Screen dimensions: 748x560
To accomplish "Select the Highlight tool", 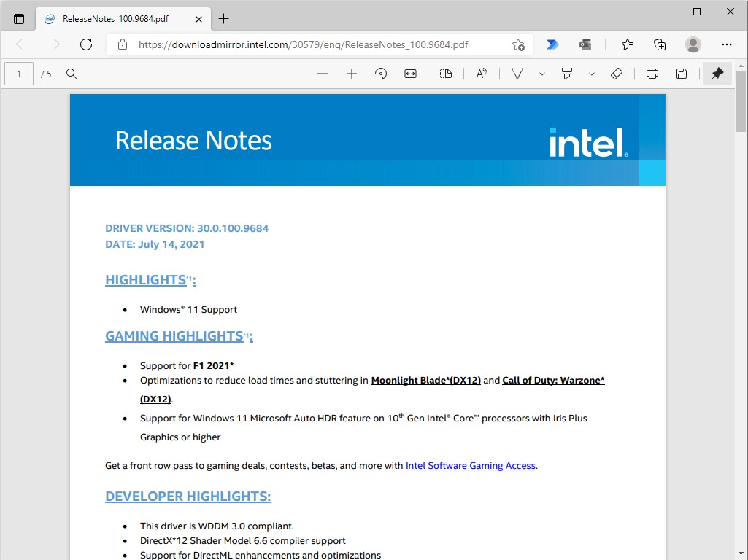I will [567, 74].
